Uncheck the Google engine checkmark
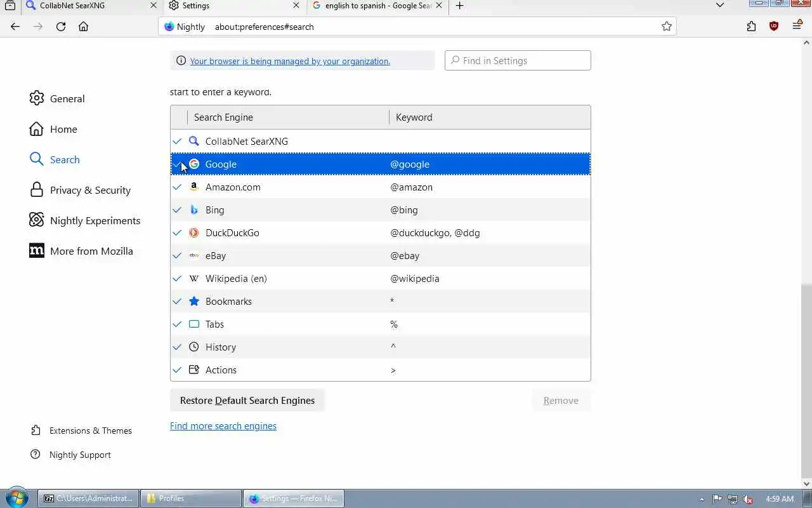812x508 pixels. coord(177,164)
